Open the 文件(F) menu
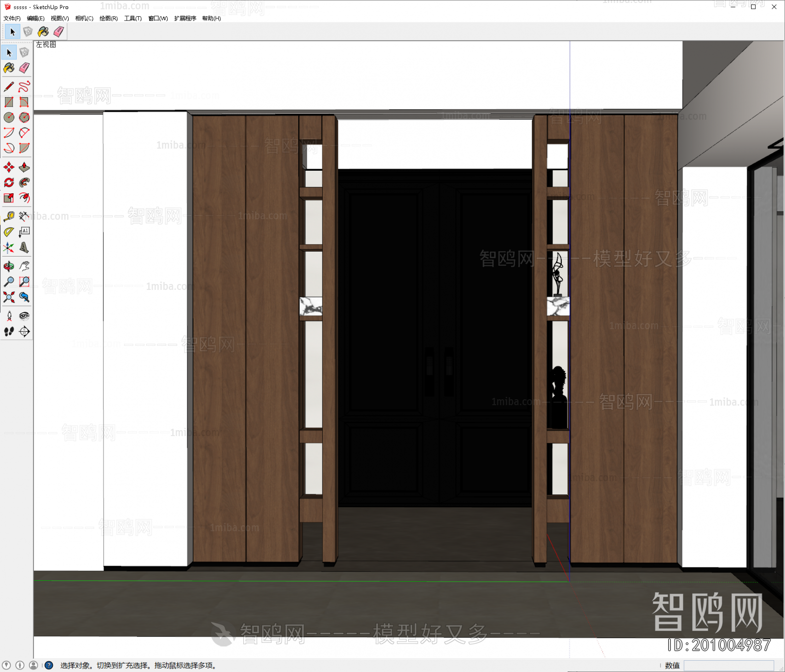The height and width of the screenshot is (672, 785). tap(12, 18)
